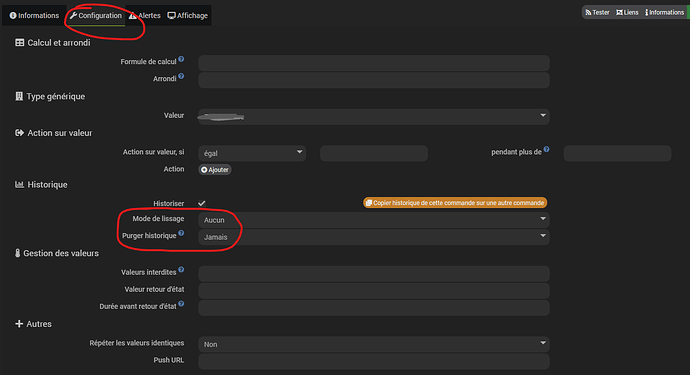The image size is (690, 375).
Task: Switch to the Affichage tab
Action: [x=187, y=15]
